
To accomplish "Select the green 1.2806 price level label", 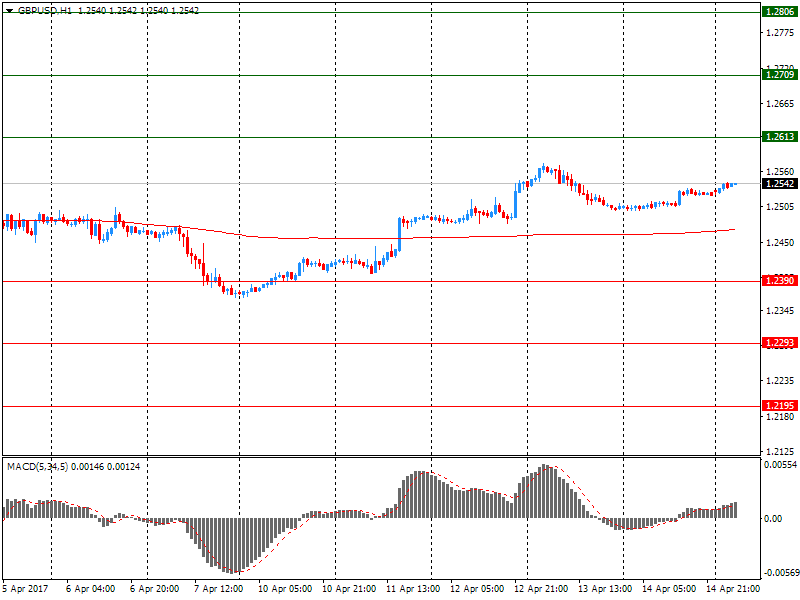I will coord(780,12).
